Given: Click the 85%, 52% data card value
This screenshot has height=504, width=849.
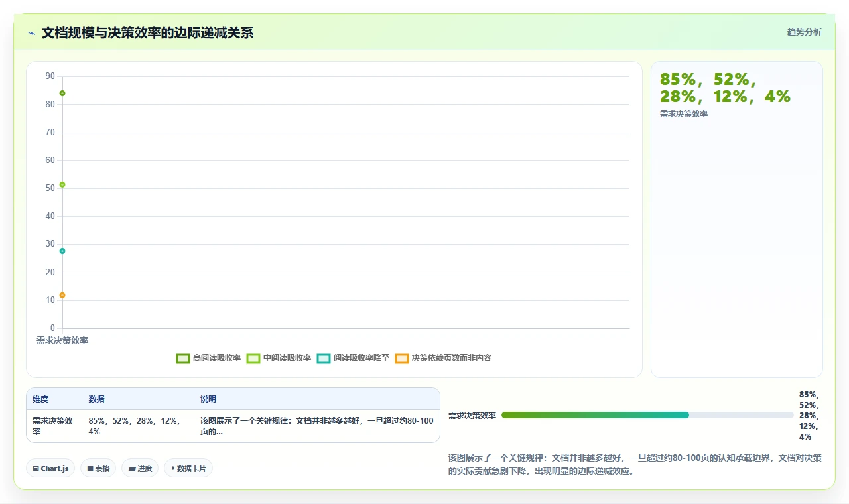Looking at the screenshot, I should (x=725, y=88).
